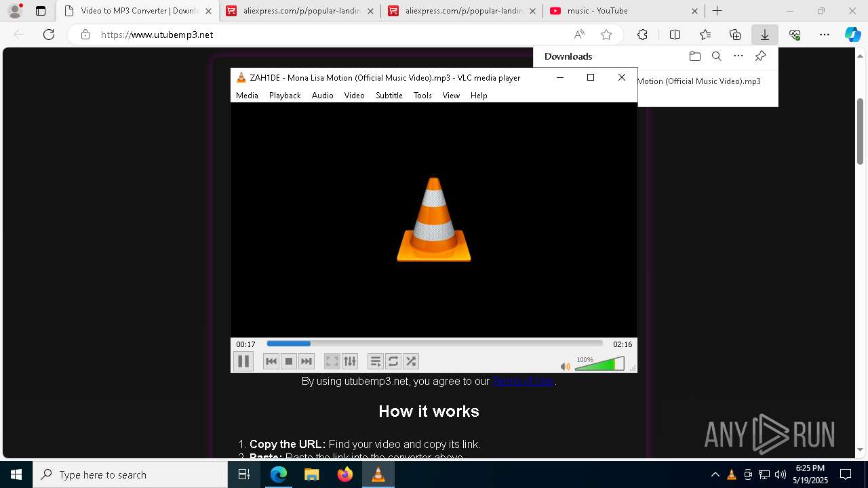This screenshot has height=488, width=868.
Task: Open Edge tab actions menu
Action: [41, 11]
